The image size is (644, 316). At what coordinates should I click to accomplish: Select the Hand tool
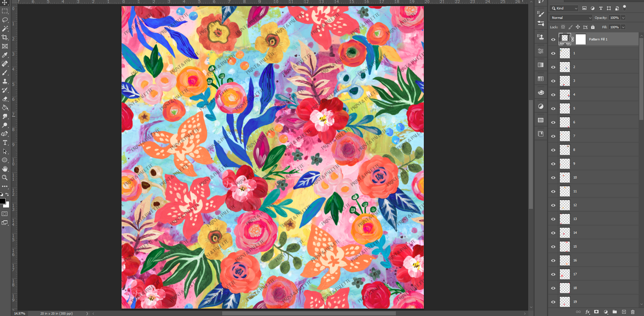[x=5, y=169]
